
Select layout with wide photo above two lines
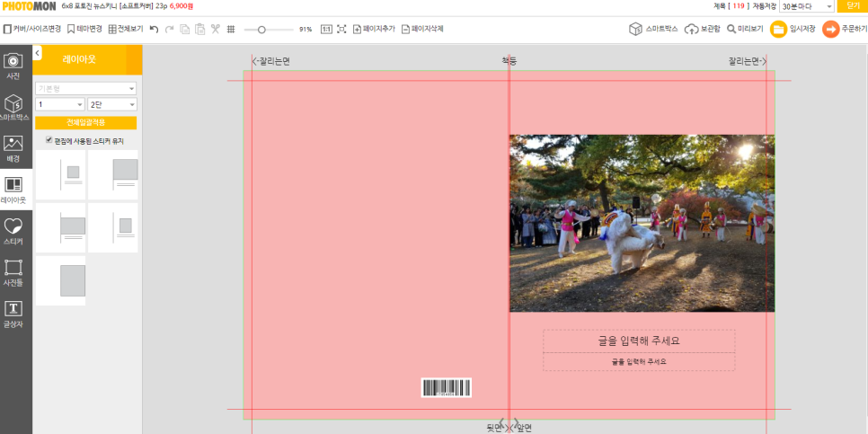pos(61,227)
